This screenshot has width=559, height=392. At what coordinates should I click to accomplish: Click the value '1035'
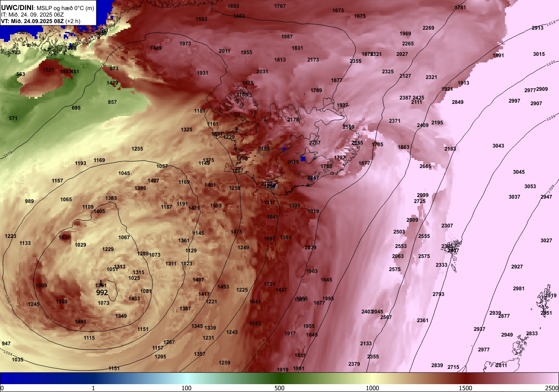tap(17, 360)
